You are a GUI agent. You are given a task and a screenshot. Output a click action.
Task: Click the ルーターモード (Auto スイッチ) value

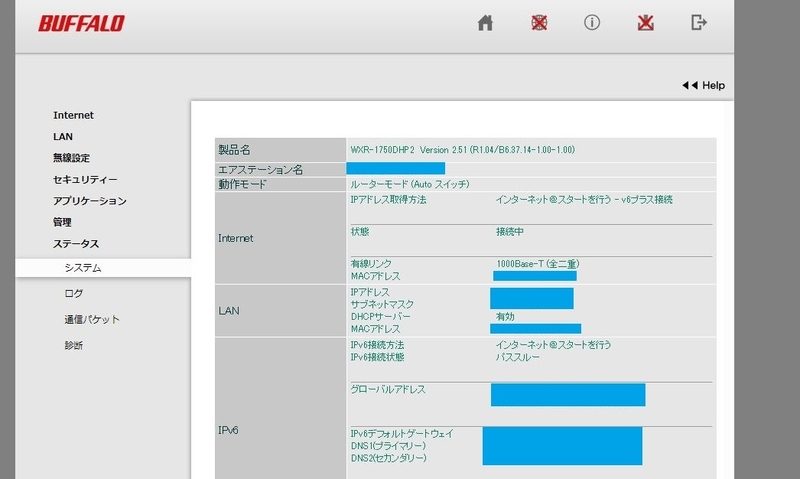pyautogui.click(x=410, y=184)
